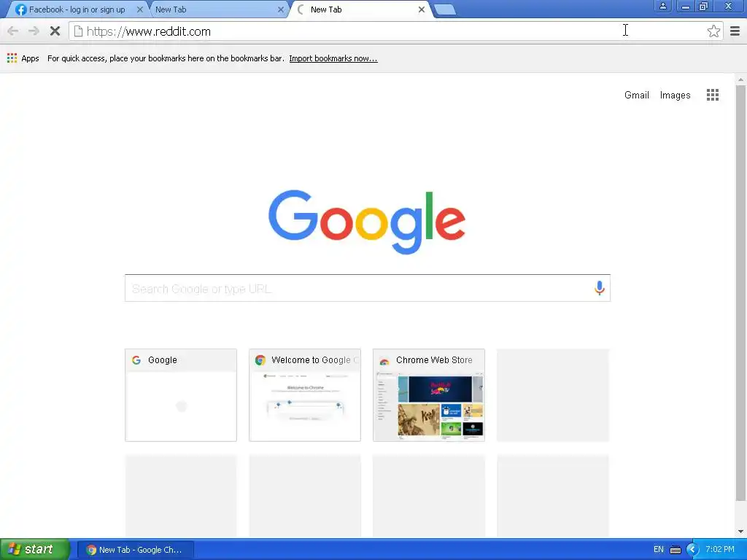The width and height of the screenshot is (747, 560).
Task: Bookmark this page with the star icon
Action: 713,31
